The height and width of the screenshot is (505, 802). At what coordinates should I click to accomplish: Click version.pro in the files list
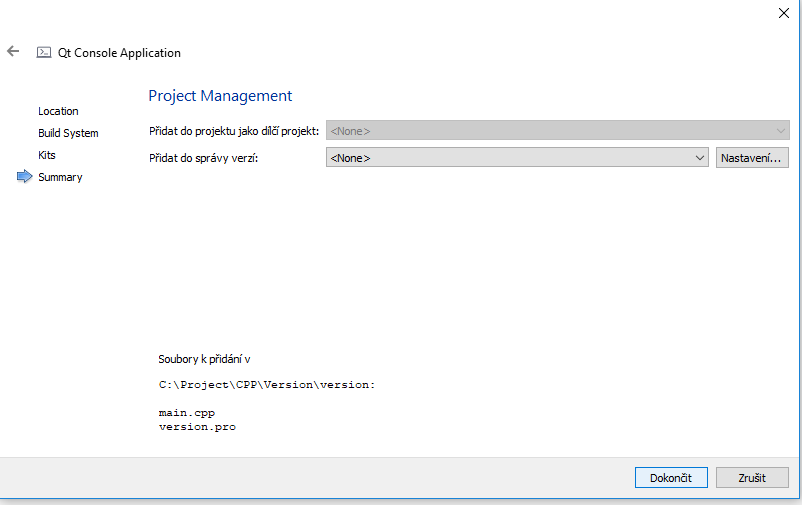[x=197, y=426]
